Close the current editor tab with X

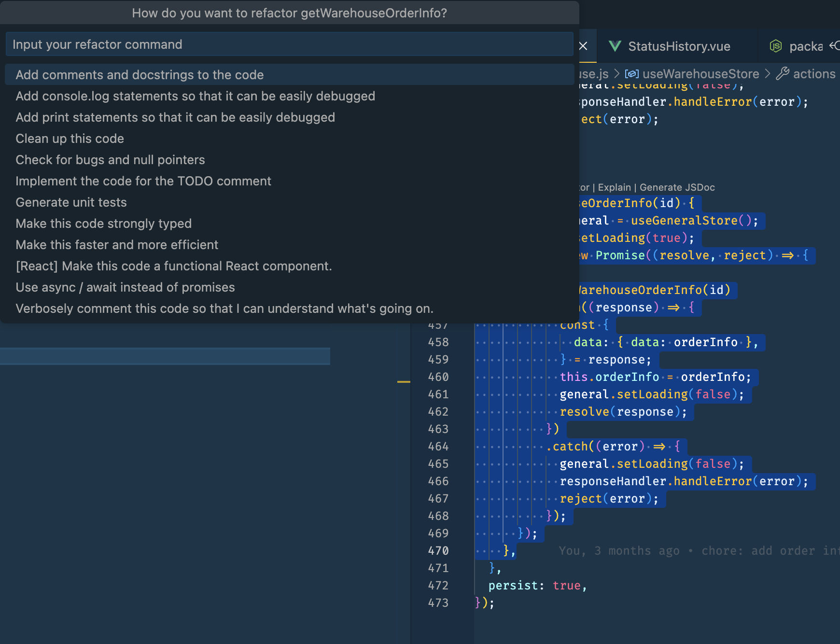click(x=583, y=46)
